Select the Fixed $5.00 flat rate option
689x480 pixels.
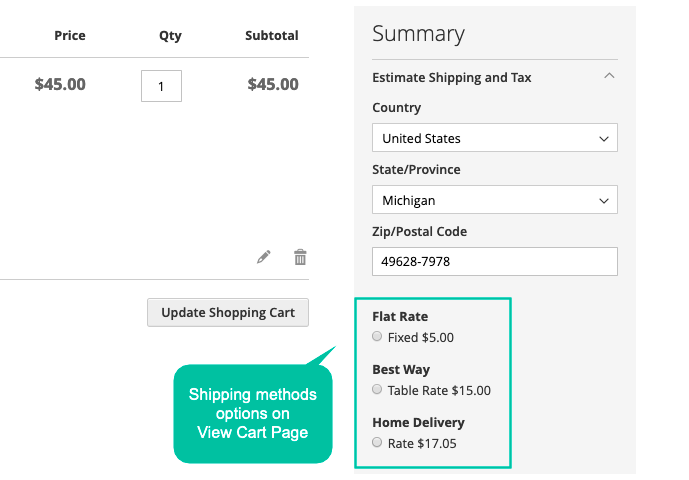coord(377,336)
